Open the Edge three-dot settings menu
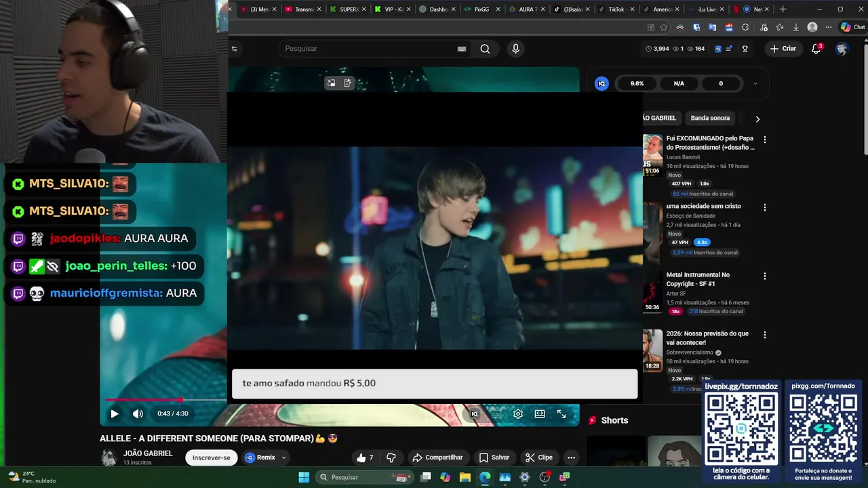 point(828,27)
